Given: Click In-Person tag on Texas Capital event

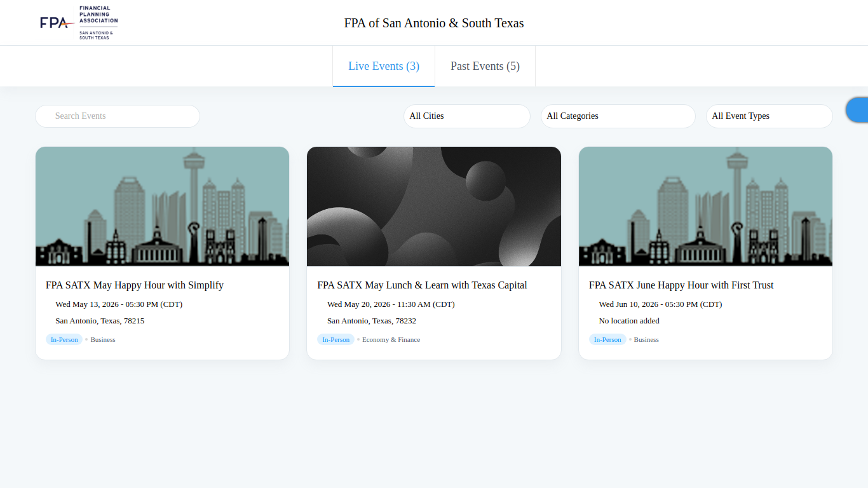Looking at the screenshot, I should click(336, 339).
